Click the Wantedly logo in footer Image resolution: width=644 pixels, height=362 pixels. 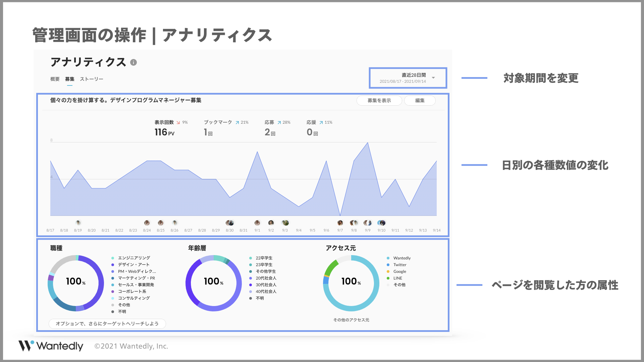(51, 346)
